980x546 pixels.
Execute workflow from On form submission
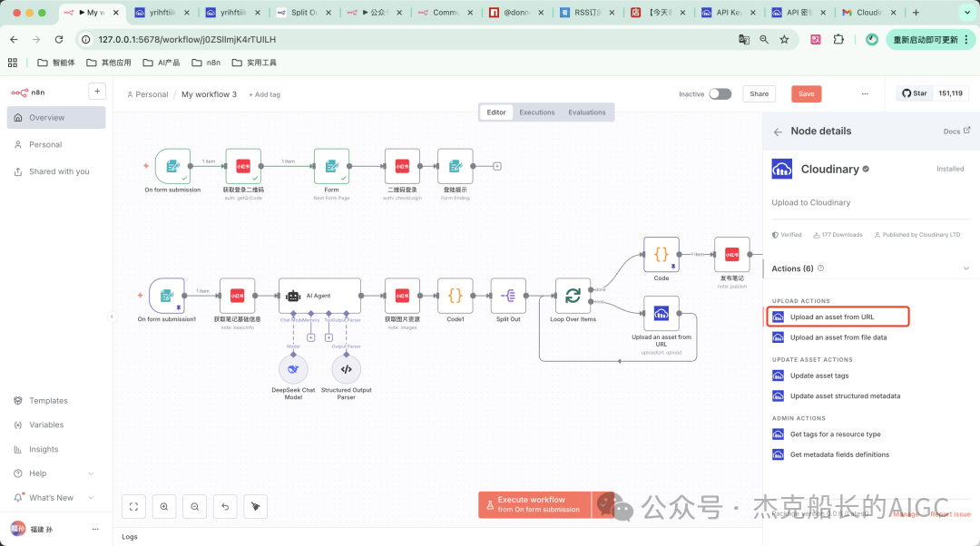pos(535,505)
